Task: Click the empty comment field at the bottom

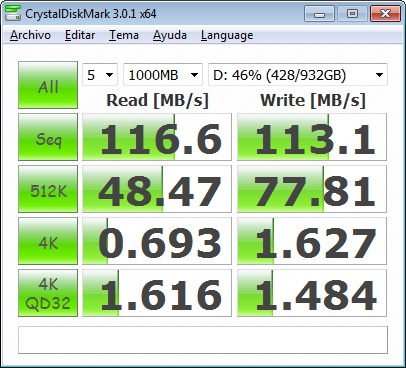Action: coord(203,340)
